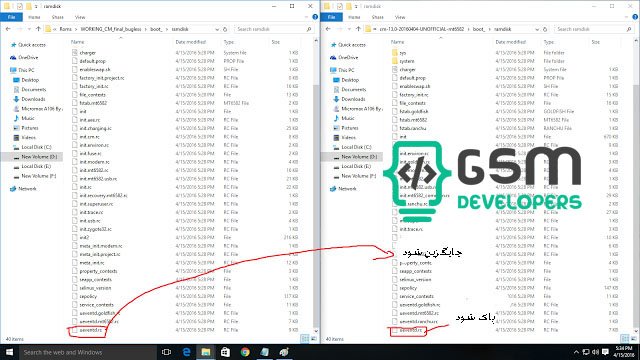
Task: Select ueventd.rc file in right window
Action: (x=411, y=330)
